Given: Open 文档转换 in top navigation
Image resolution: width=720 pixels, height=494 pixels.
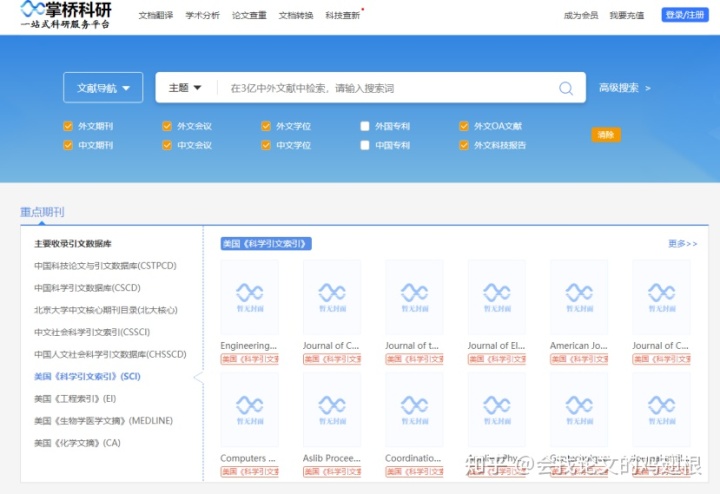Looking at the screenshot, I should [x=296, y=15].
